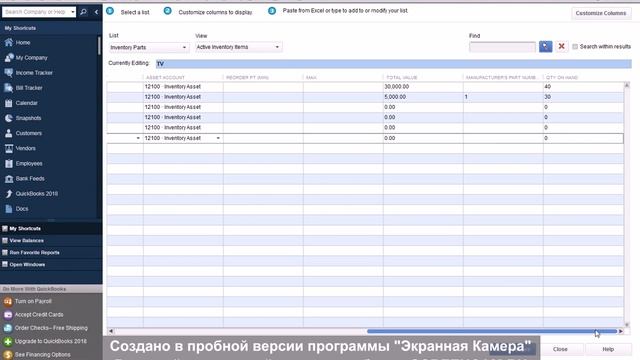The width and height of the screenshot is (640, 360).
Task: Click the Help button
Action: click(x=608, y=349)
